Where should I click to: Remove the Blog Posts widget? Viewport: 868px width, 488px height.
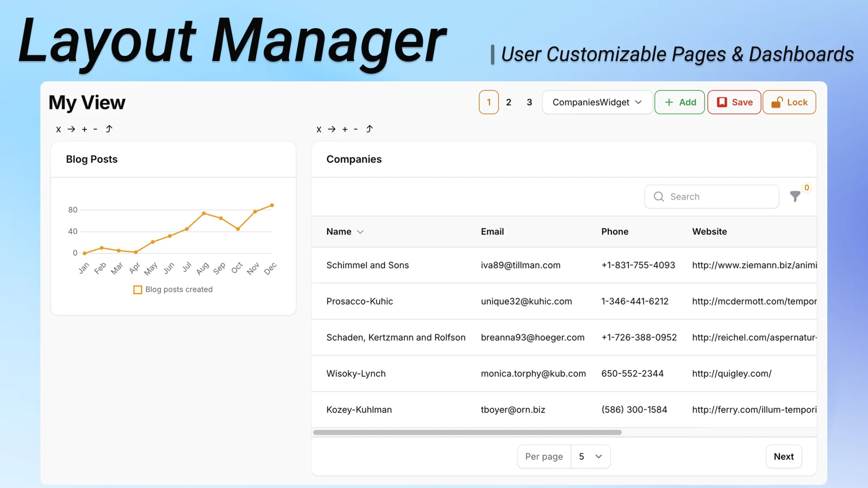[58, 129]
